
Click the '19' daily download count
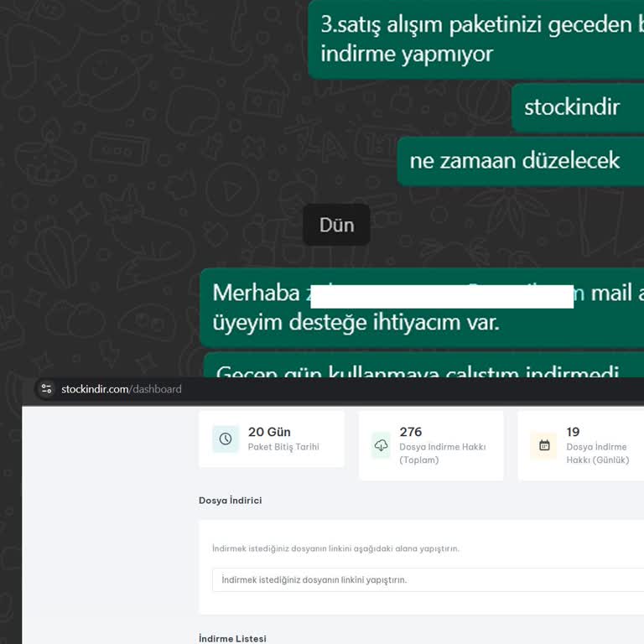(573, 432)
